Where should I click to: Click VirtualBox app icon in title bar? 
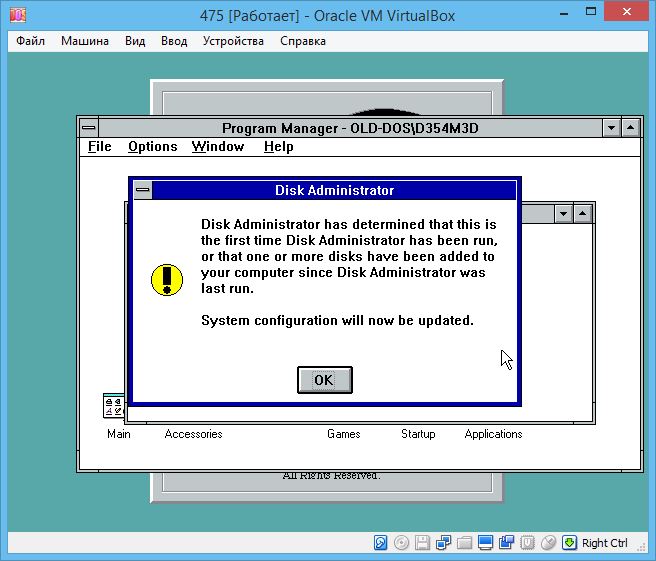click(18, 15)
